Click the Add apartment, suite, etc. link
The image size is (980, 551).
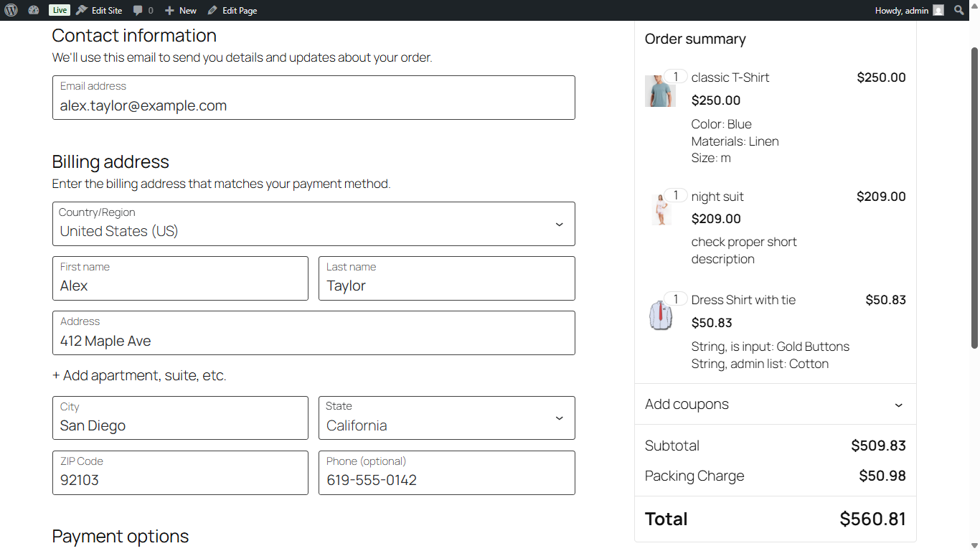139,375
